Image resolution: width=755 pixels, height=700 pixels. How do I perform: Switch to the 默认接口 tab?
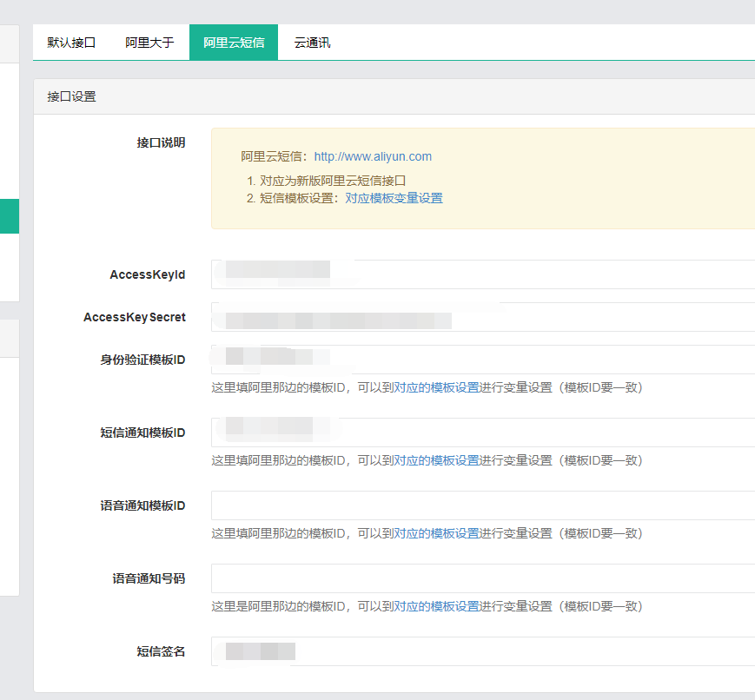point(71,43)
